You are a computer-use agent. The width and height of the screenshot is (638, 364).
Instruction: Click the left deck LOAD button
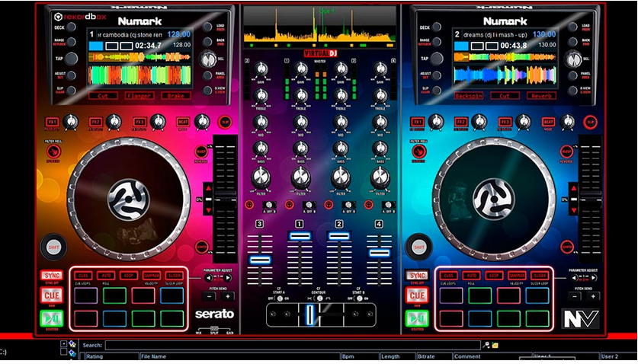click(207, 27)
